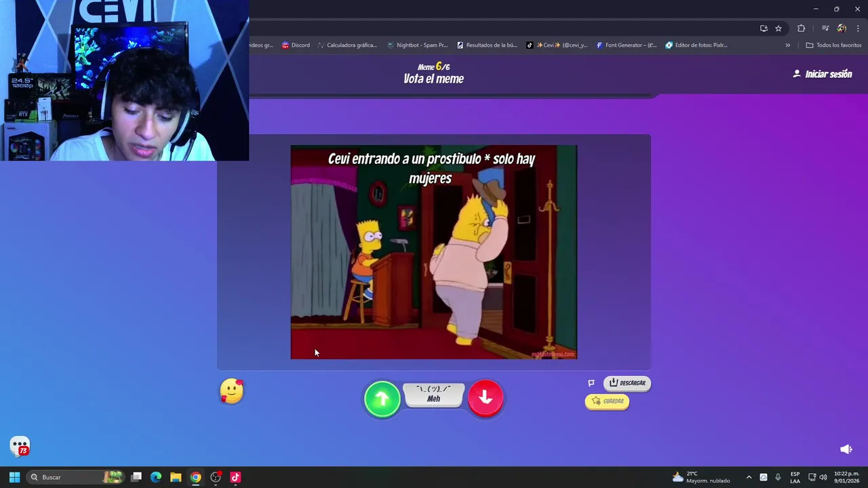Click the OneDrive cloud tray icon
The image size is (868, 488).
[x=764, y=477]
